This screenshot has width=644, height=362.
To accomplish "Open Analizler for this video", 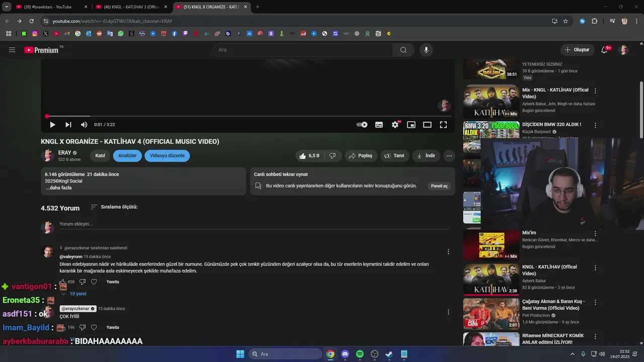I will 127,156.
